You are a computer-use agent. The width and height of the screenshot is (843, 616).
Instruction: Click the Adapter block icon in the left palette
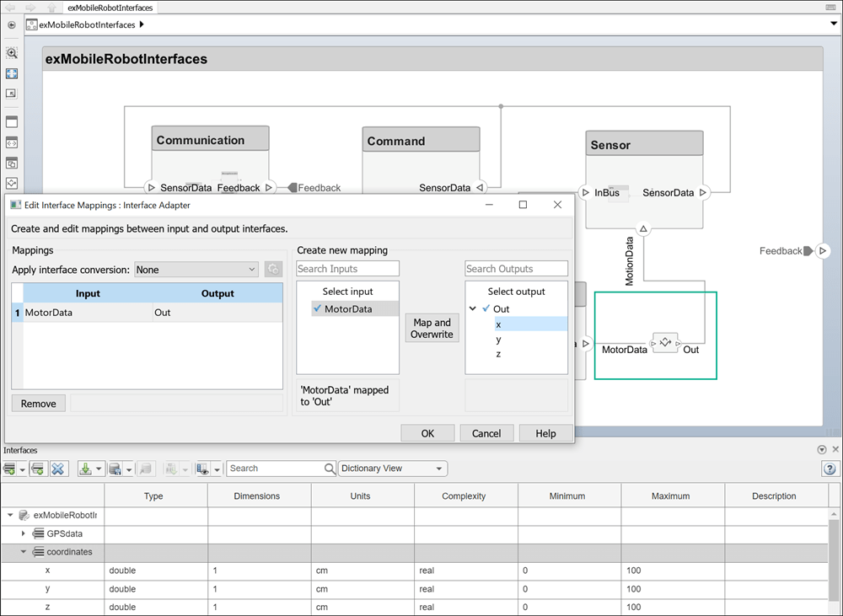(12, 183)
